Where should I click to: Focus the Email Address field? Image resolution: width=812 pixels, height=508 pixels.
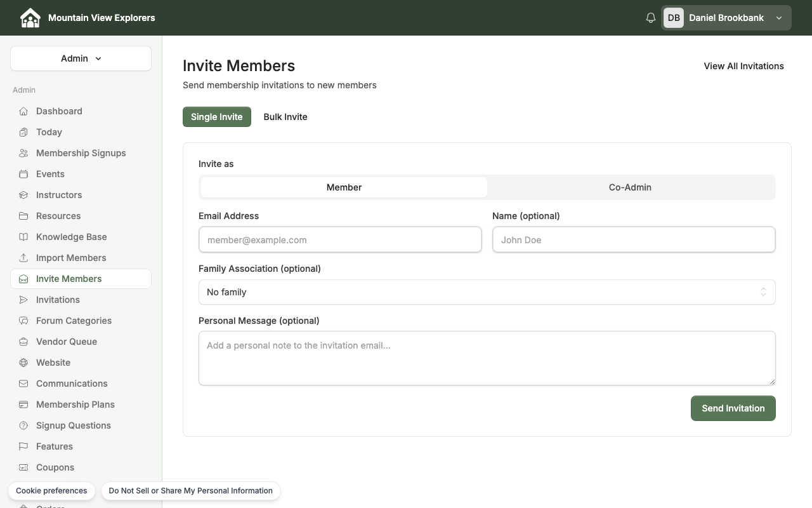click(340, 239)
